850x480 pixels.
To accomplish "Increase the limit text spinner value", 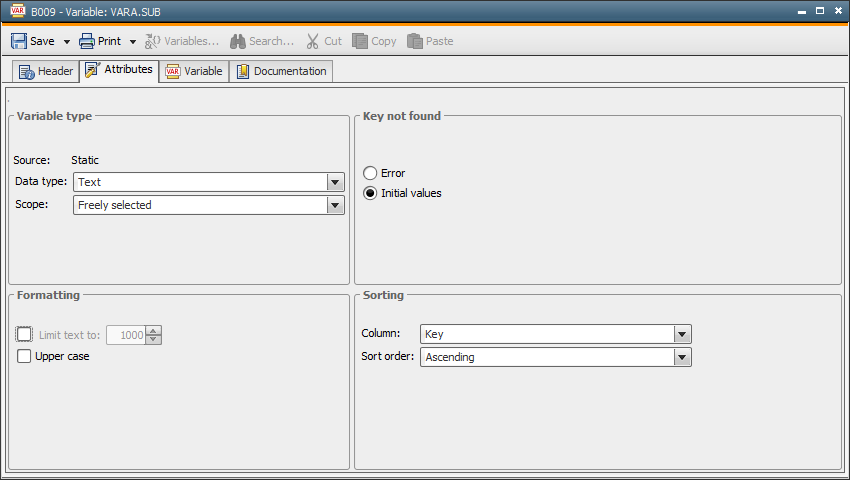I will (153, 331).
